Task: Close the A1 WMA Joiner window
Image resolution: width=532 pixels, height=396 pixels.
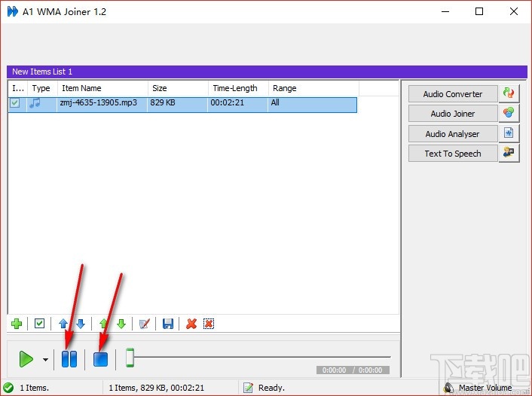Action: [514, 11]
